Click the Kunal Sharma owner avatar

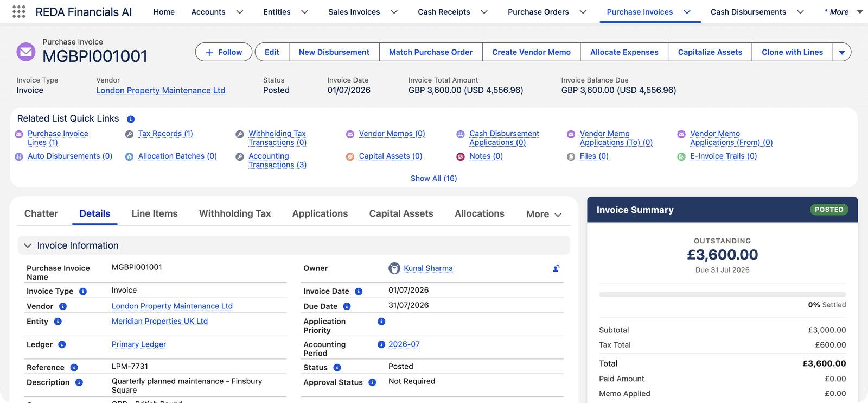click(x=394, y=268)
